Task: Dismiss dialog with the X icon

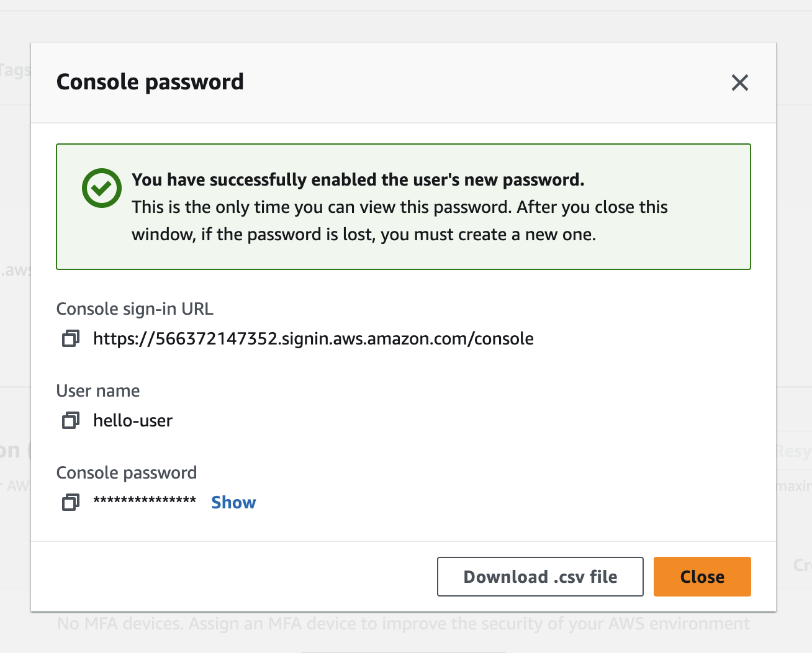Action: point(739,83)
